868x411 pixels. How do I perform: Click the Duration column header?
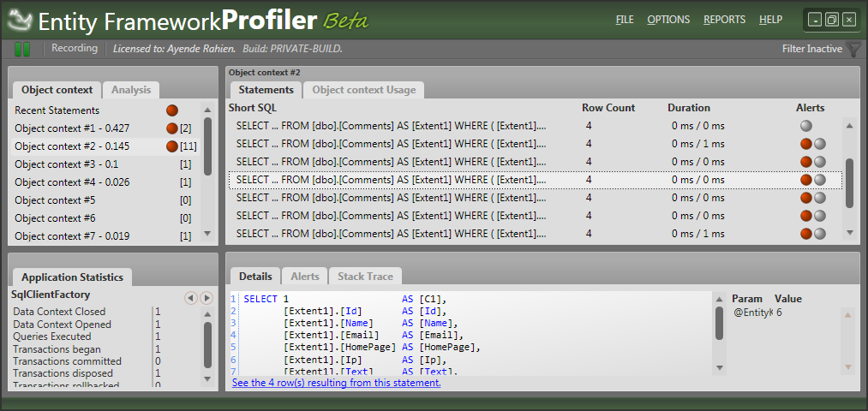tap(689, 108)
